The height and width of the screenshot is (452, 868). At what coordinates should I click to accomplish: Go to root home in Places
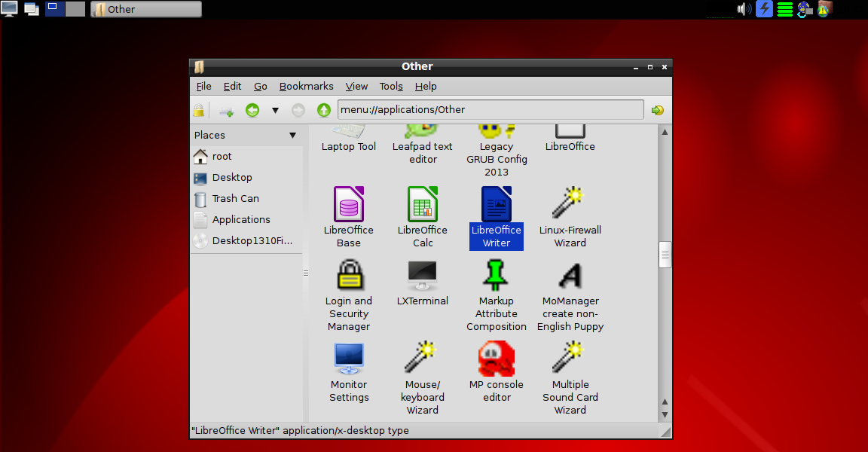click(246, 157)
